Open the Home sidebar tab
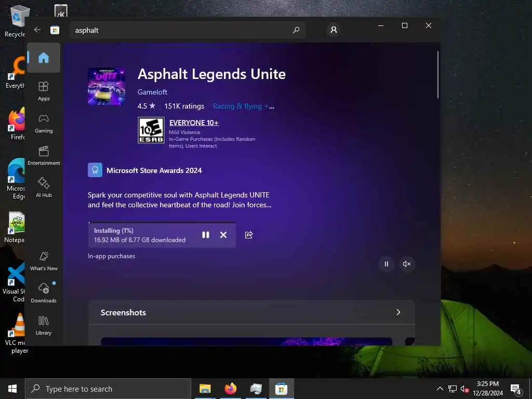 tap(44, 58)
